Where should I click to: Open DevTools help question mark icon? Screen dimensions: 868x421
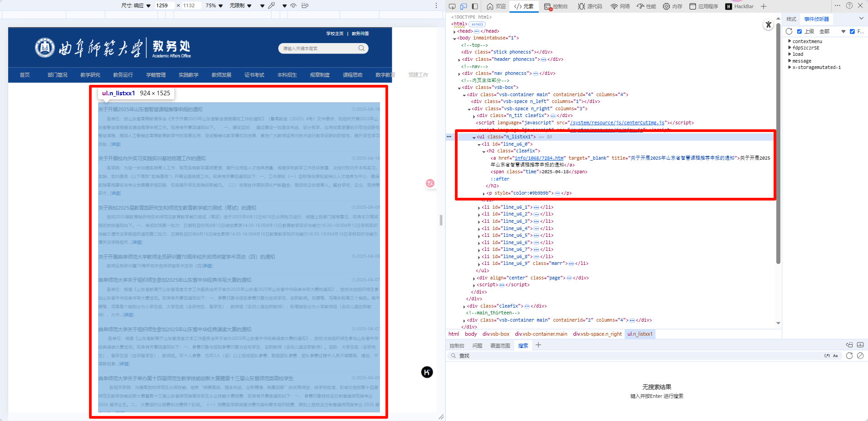(x=849, y=5)
